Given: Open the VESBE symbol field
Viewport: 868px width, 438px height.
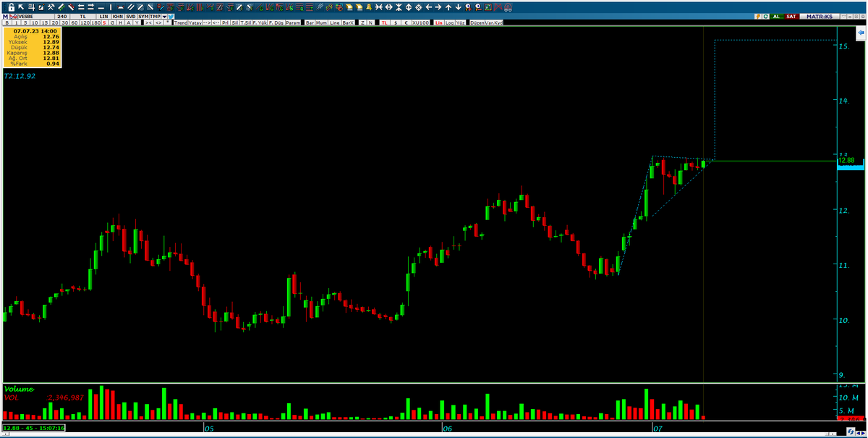Looking at the screenshot, I should click(36, 17).
